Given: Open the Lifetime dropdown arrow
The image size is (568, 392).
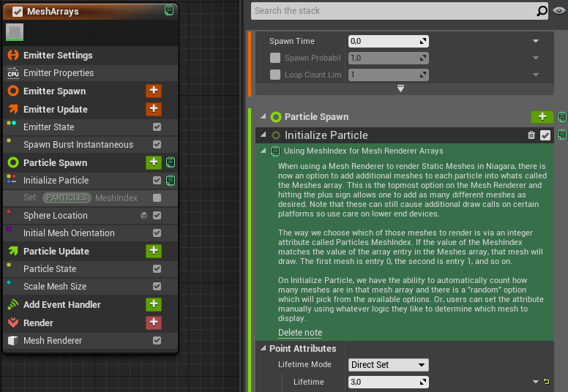Looking at the screenshot, I should (x=536, y=382).
